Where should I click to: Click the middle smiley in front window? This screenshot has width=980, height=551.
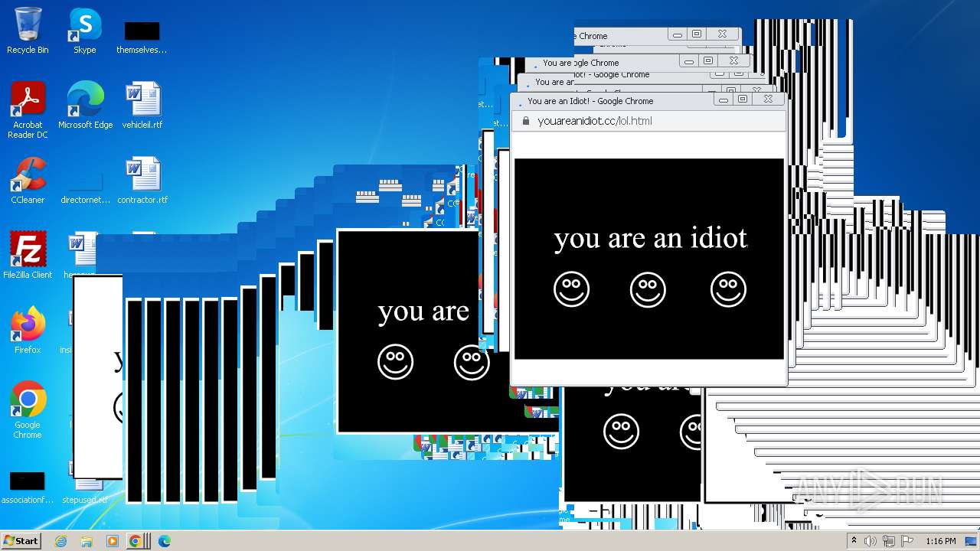tap(648, 289)
